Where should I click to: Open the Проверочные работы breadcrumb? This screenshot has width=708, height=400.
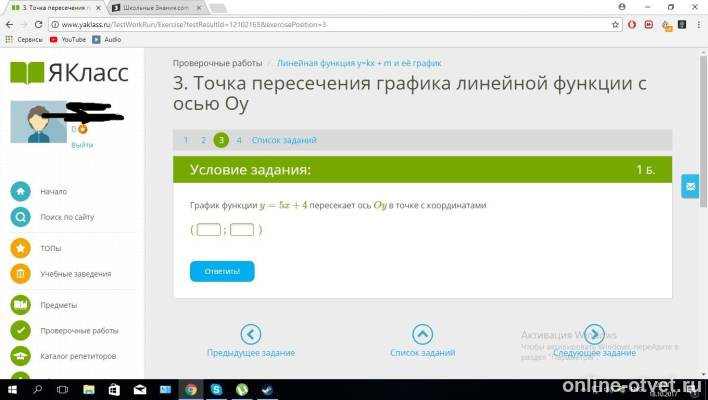pyautogui.click(x=217, y=63)
